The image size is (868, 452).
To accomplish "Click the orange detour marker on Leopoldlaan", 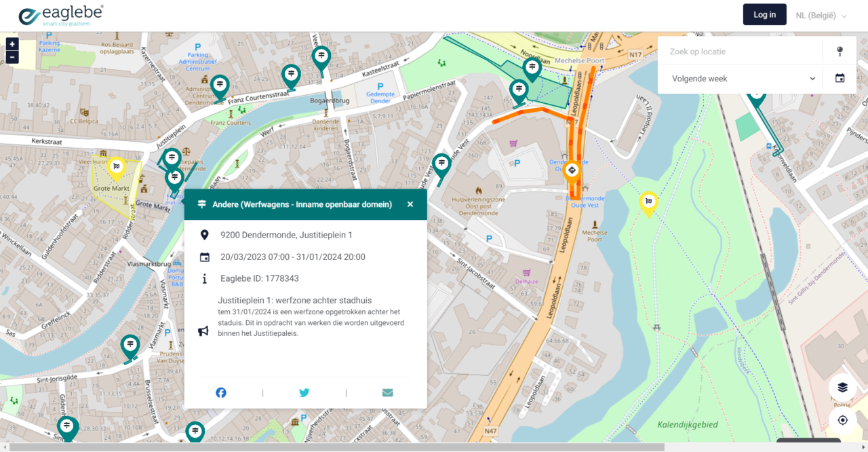I will pyautogui.click(x=572, y=170).
